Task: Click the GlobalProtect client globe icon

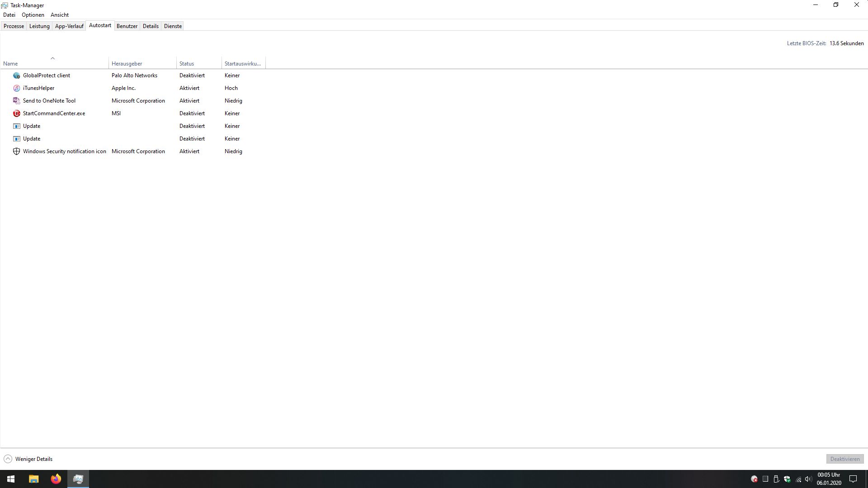Action: 17,75
